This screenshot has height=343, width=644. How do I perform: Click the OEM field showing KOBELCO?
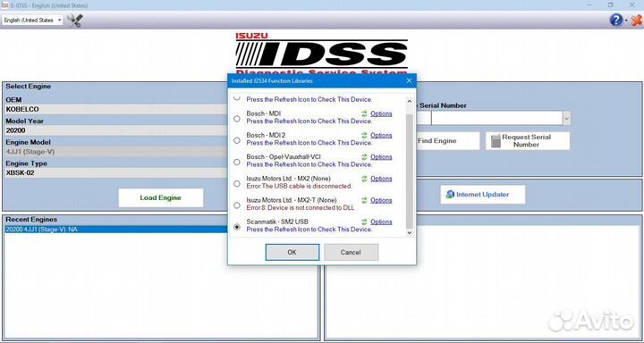116,110
